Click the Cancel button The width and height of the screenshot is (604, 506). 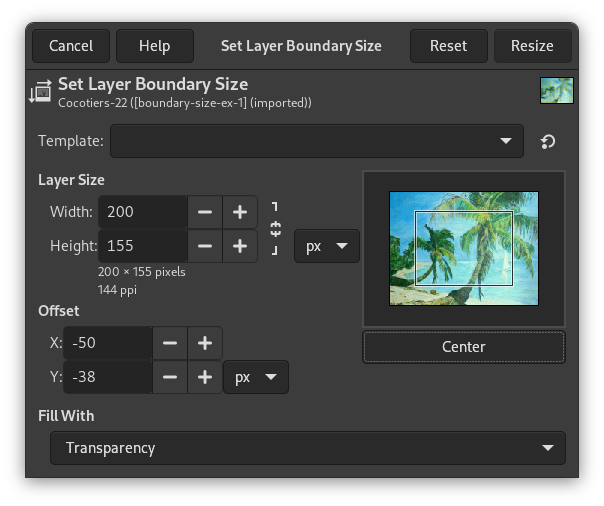(71, 46)
